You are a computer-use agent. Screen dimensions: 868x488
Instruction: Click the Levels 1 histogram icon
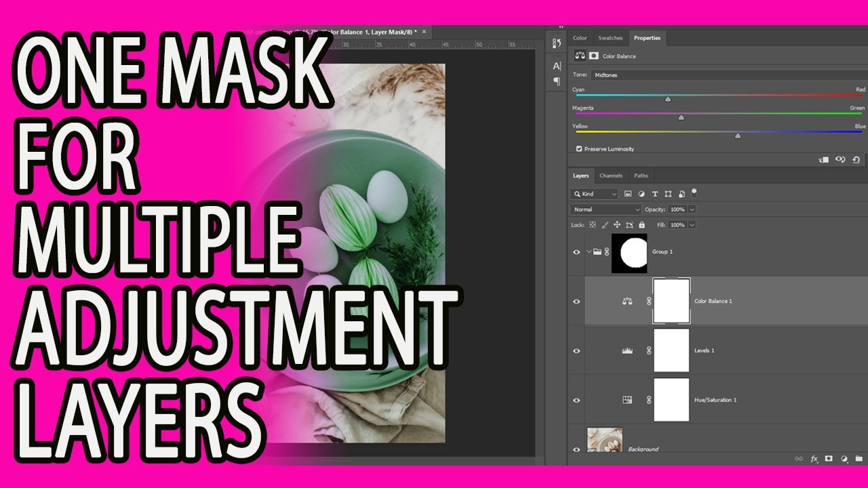[627, 350]
